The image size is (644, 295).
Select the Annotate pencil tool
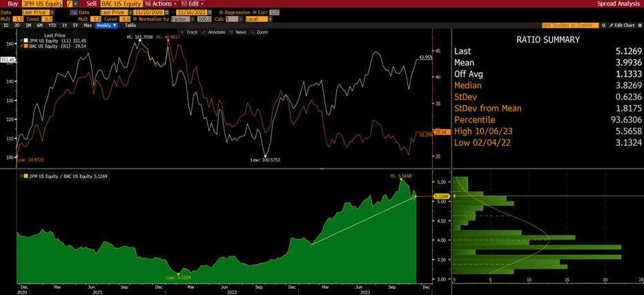tap(214, 32)
